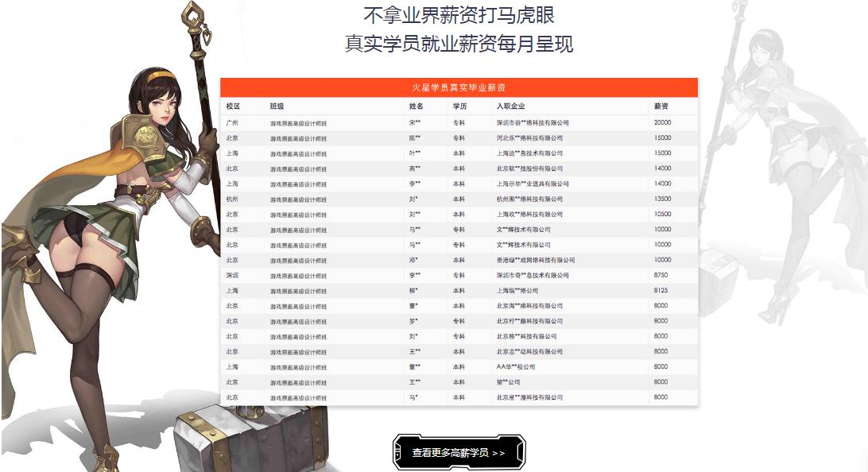The image size is (868, 472).
Task: Click company 北京柠**趣科技有限公司
Action: (x=529, y=321)
